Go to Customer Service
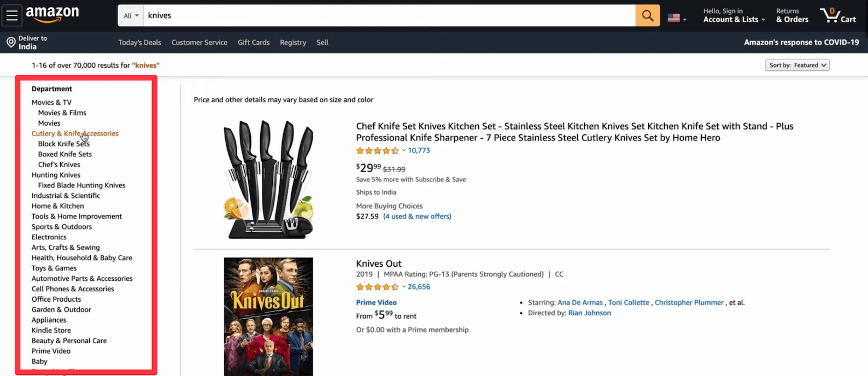Image resolution: width=868 pixels, height=376 pixels. 200,43
